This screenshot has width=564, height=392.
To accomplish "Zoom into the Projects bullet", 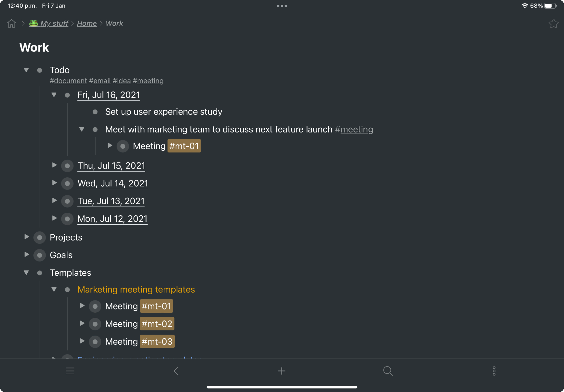I will [39, 237].
